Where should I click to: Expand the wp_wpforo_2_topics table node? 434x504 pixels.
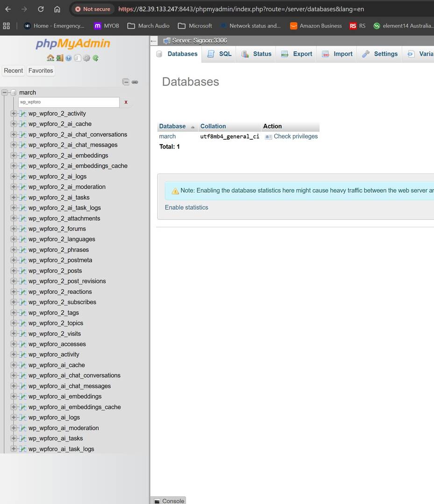click(x=14, y=323)
